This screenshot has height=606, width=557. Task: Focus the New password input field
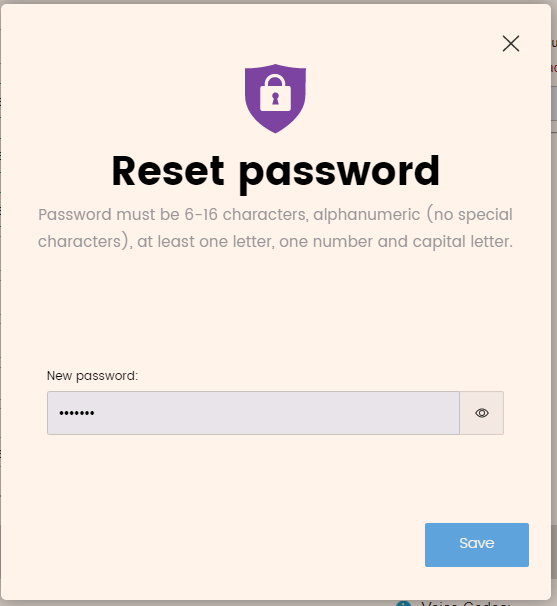(x=253, y=413)
